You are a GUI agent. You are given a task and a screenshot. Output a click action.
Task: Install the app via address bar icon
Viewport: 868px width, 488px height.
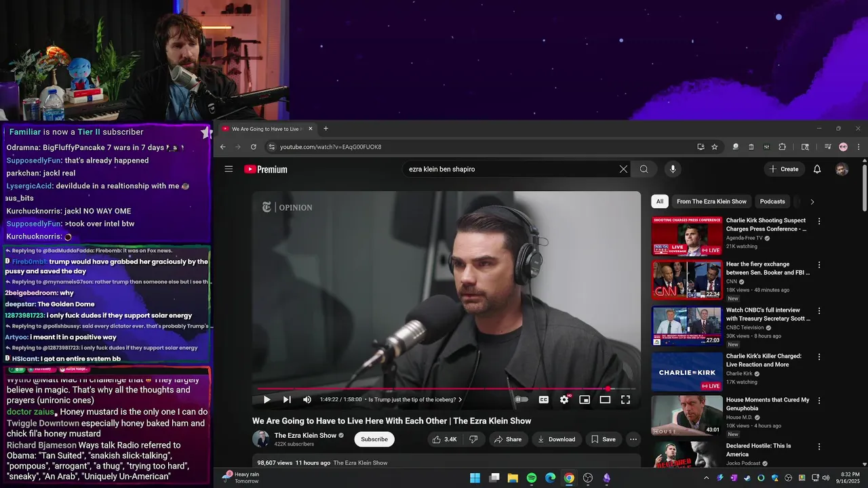click(x=701, y=146)
